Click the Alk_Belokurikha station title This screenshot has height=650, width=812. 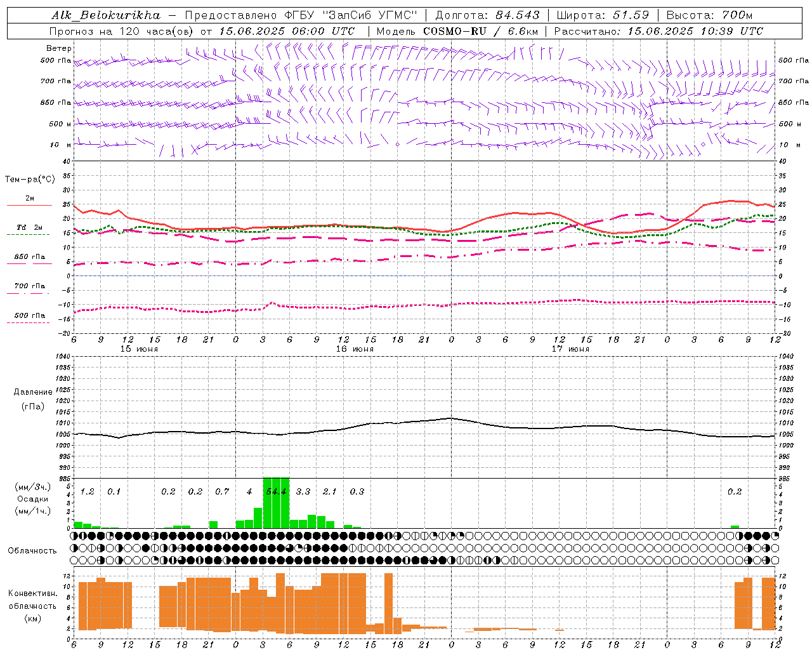coord(106,15)
